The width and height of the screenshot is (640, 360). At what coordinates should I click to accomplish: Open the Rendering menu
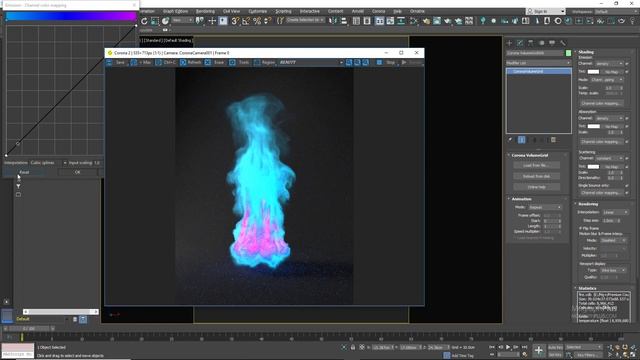[205, 11]
